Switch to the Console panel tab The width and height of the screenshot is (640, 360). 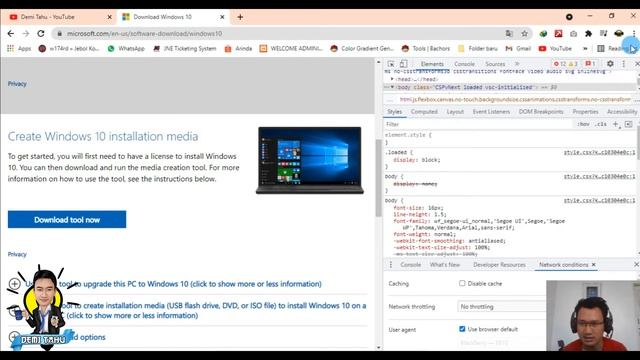tap(464, 64)
